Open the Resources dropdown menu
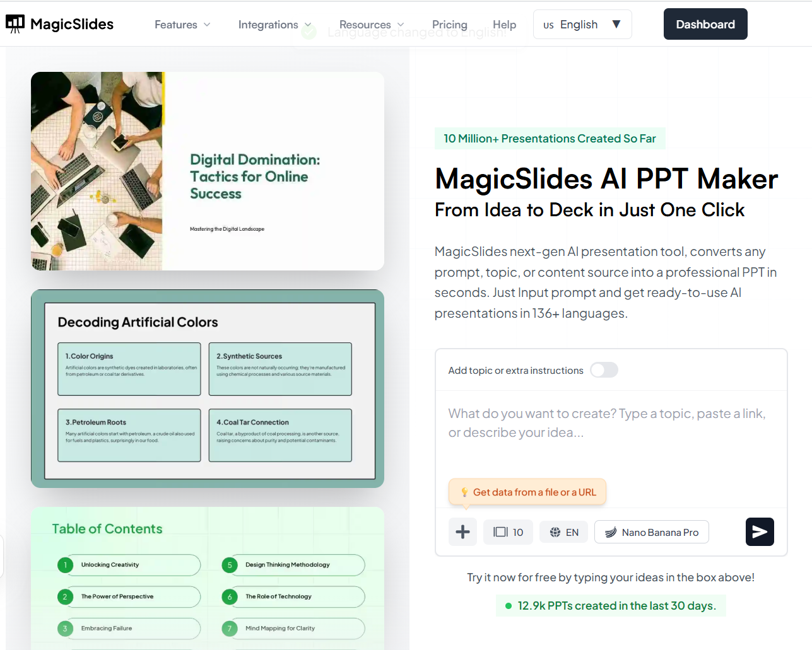 coord(372,25)
